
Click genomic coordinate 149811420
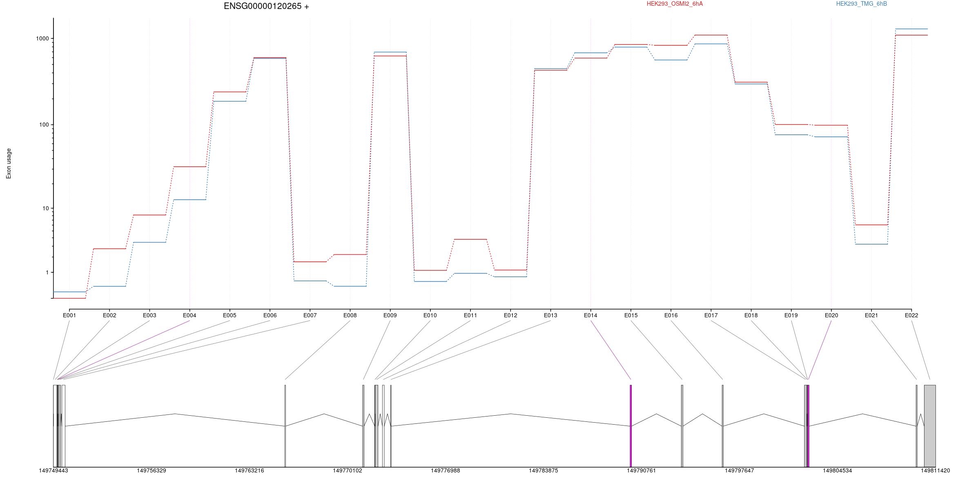tap(935, 471)
